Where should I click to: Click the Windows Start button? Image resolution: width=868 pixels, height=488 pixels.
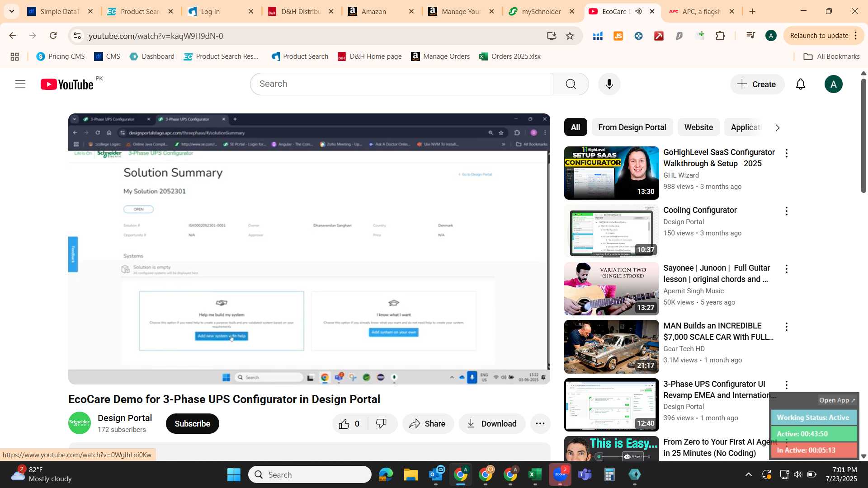pyautogui.click(x=234, y=474)
